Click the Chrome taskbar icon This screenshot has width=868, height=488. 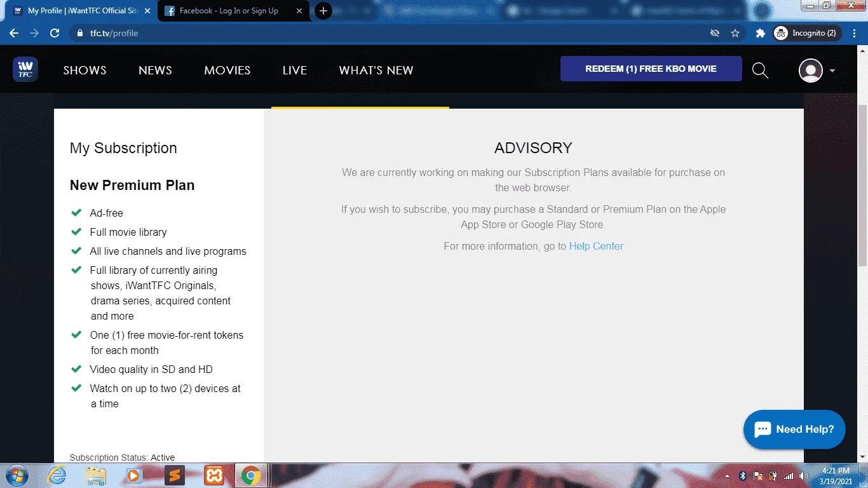point(251,475)
